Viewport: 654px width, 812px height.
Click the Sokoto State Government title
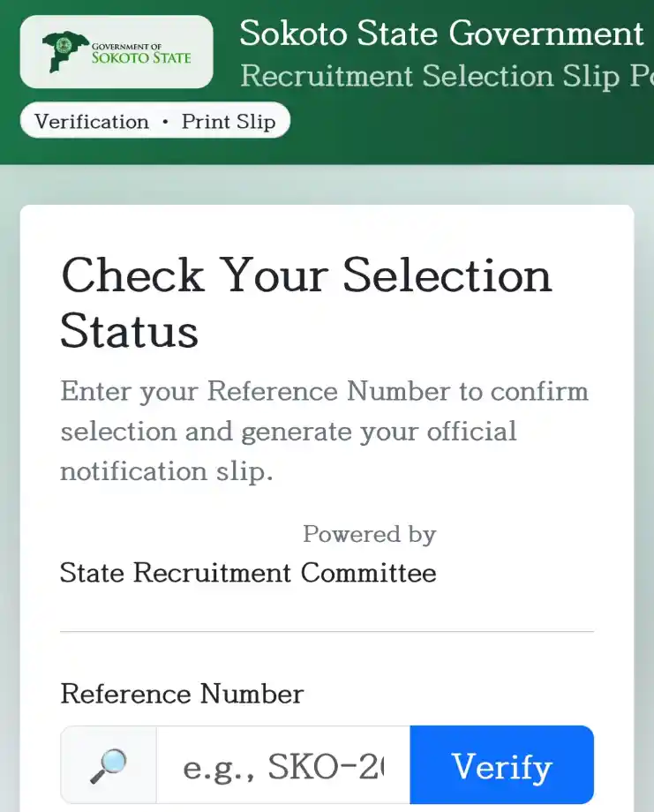tap(441, 34)
